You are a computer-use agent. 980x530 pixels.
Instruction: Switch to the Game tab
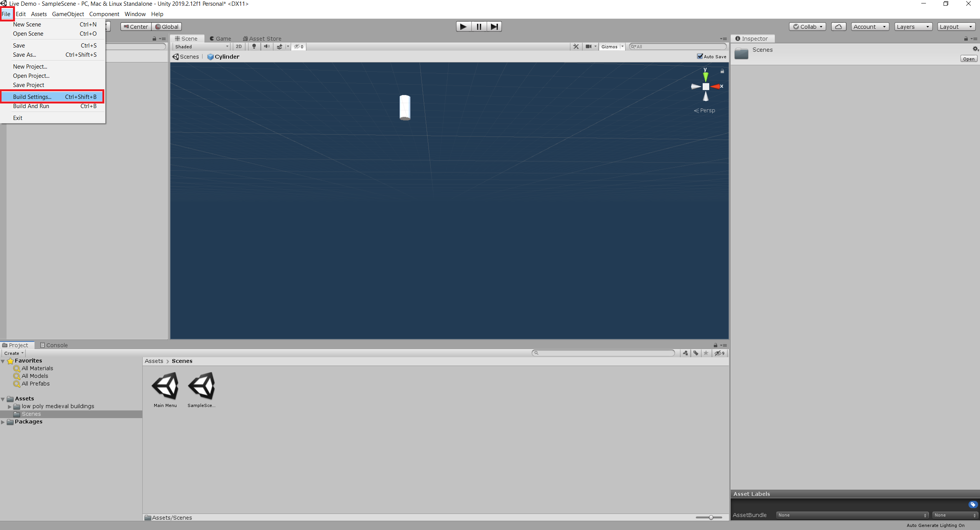(222, 38)
